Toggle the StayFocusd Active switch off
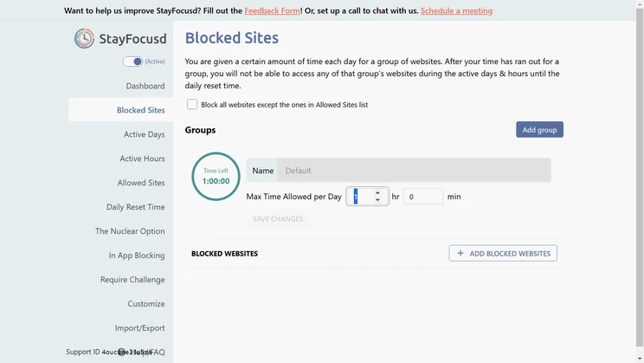The image size is (644, 363). tap(132, 62)
